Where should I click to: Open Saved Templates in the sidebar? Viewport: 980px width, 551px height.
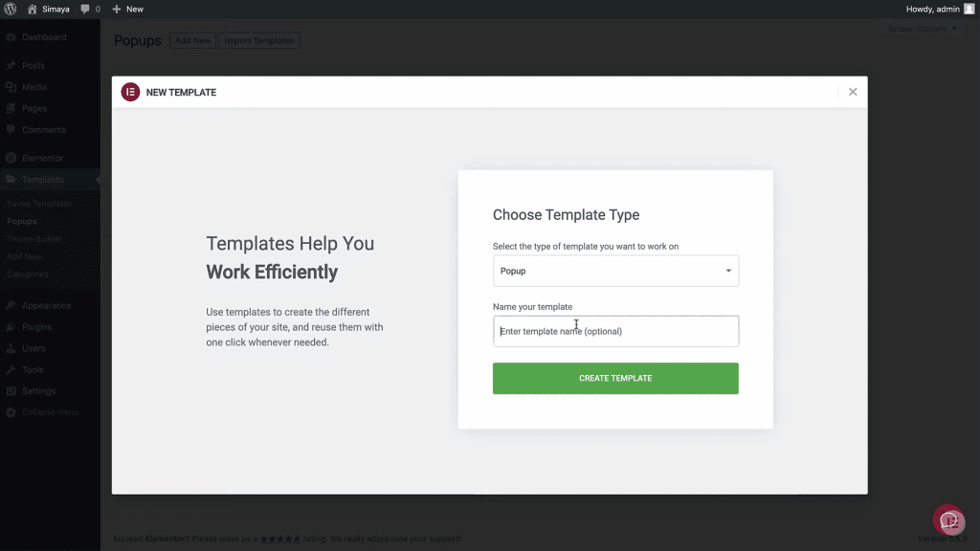click(38, 204)
